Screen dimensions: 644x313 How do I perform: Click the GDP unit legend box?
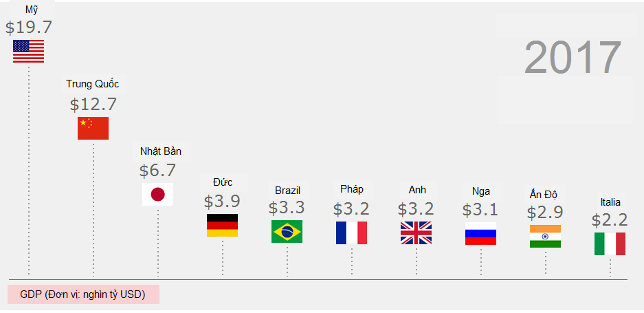tap(82, 294)
